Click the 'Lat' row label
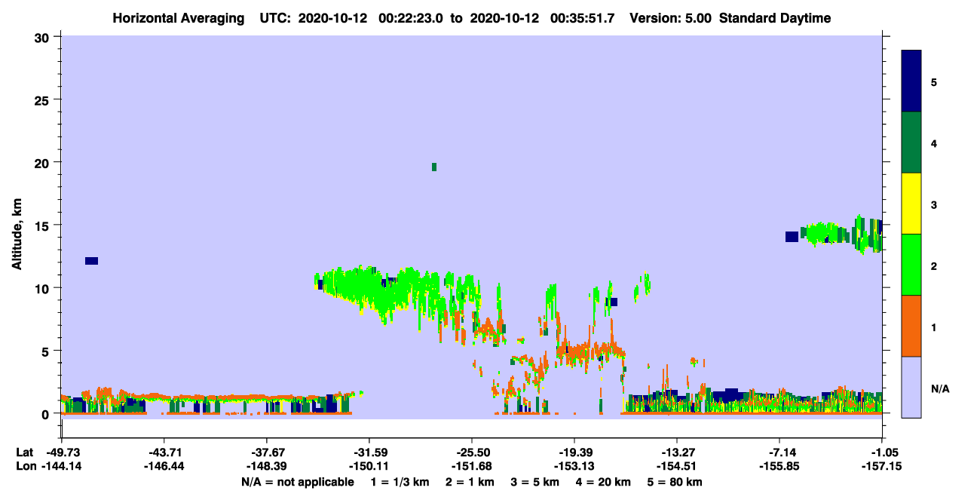 click(24, 452)
